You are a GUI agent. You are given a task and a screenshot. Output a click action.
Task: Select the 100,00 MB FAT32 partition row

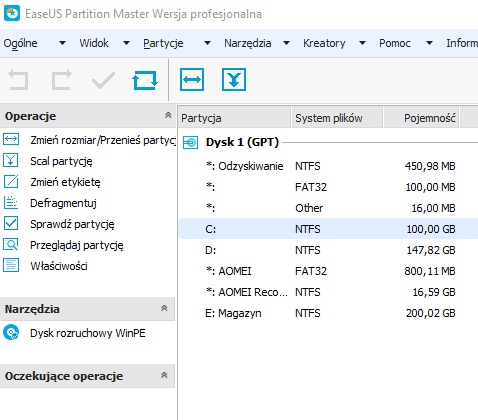(x=328, y=187)
